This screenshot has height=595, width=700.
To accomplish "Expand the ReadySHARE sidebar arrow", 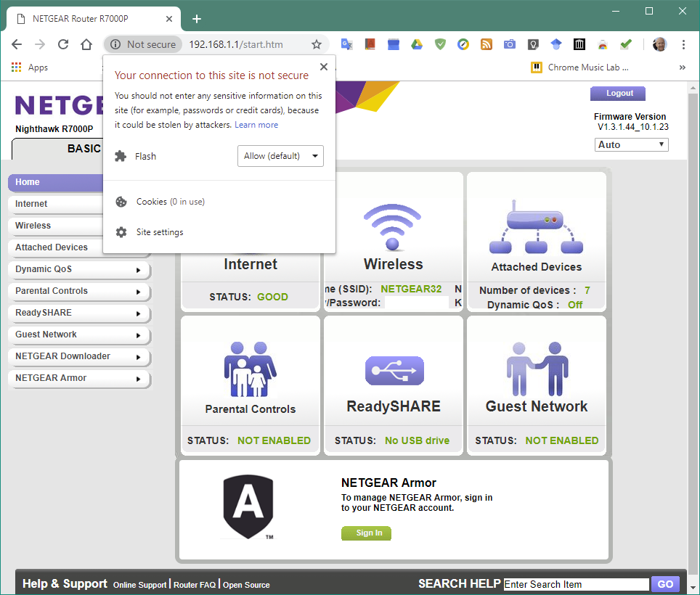I will tap(139, 313).
